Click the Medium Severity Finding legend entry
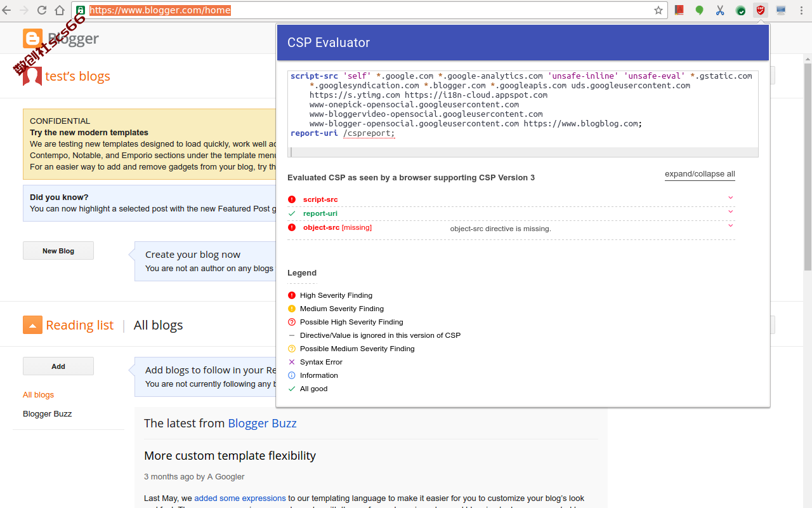812x508 pixels. click(x=342, y=309)
